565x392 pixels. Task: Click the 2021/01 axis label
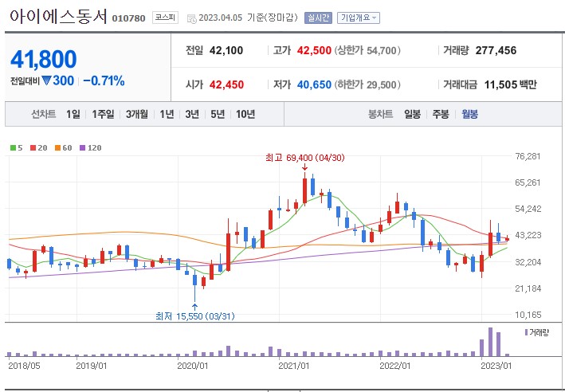pyautogui.click(x=294, y=366)
